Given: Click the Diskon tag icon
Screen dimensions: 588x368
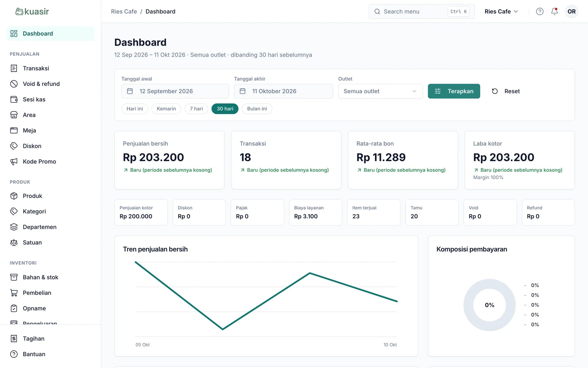Looking at the screenshot, I should [14, 146].
